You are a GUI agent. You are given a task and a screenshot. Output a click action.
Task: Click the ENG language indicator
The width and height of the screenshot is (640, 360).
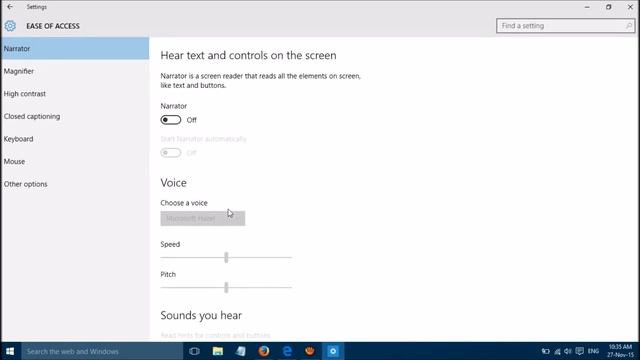coord(593,351)
